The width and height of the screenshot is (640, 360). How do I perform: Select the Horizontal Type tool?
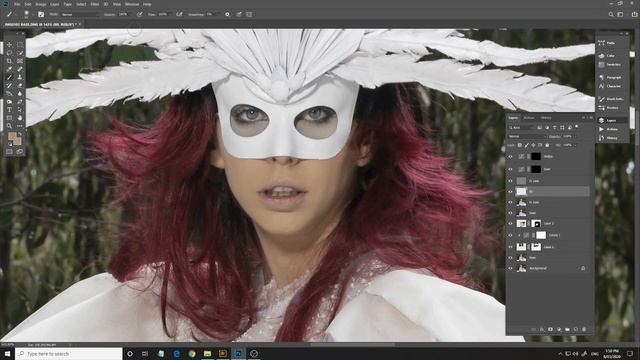(9, 110)
